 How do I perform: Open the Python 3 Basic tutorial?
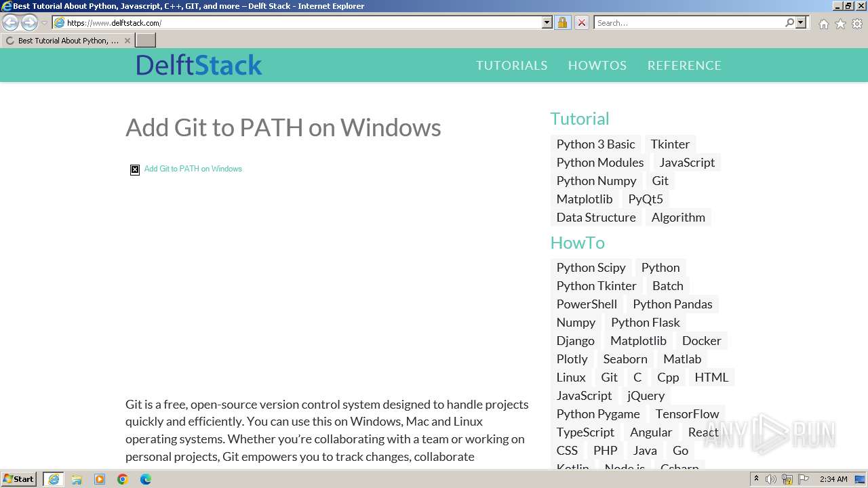point(595,144)
